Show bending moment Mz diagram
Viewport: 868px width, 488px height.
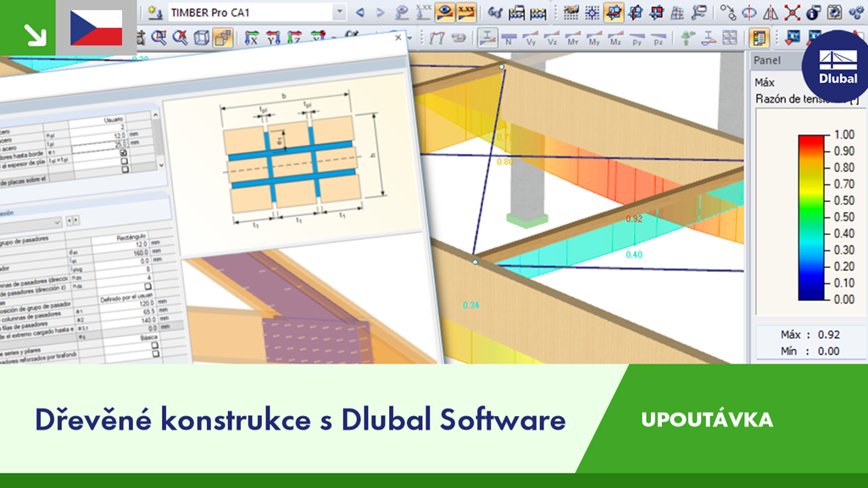pos(615,38)
